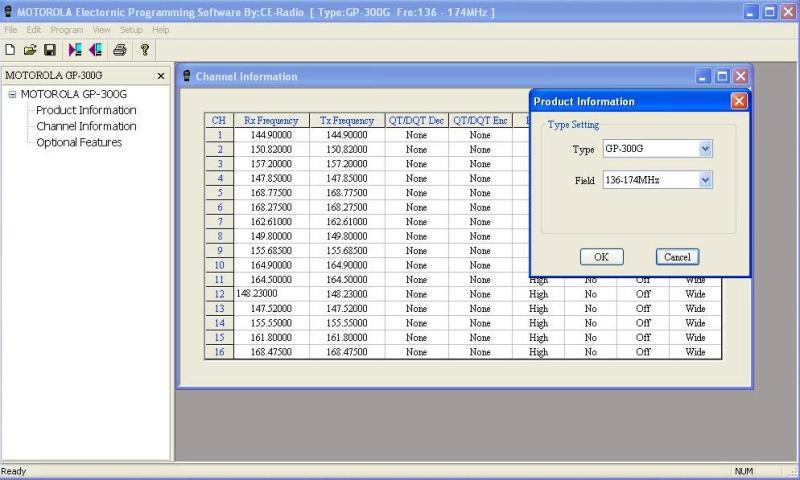Open the Help menu
The height and width of the screenshot is (480, 800).
161,30
